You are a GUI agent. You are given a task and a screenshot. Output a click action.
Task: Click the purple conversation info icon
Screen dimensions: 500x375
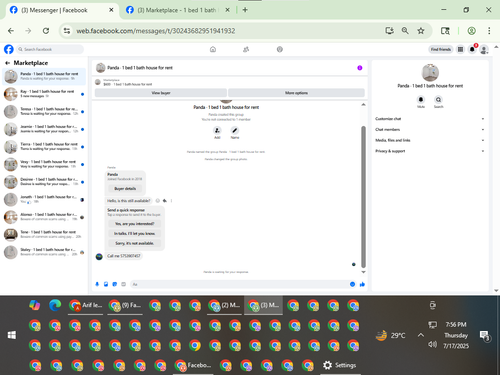pos(360,68)
